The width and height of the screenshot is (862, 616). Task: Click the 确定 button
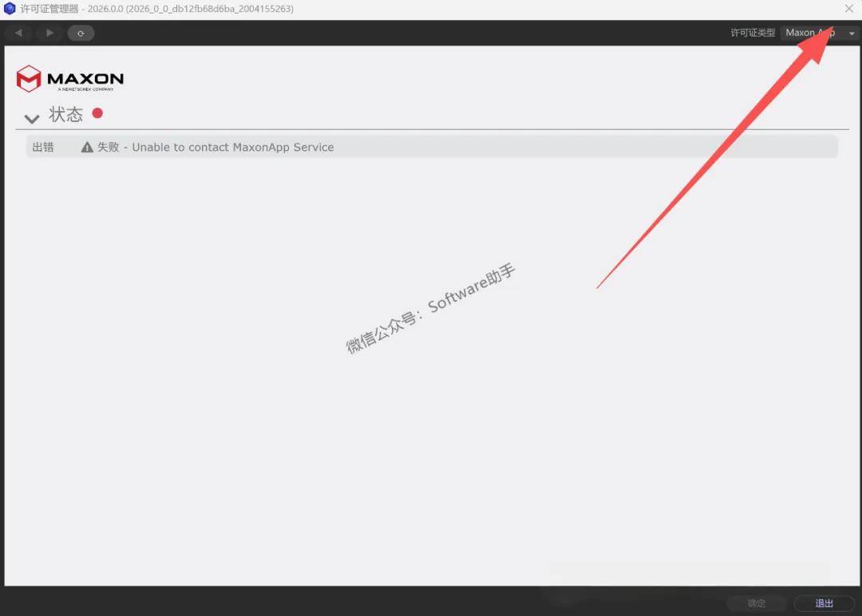[x=757, y=603]
